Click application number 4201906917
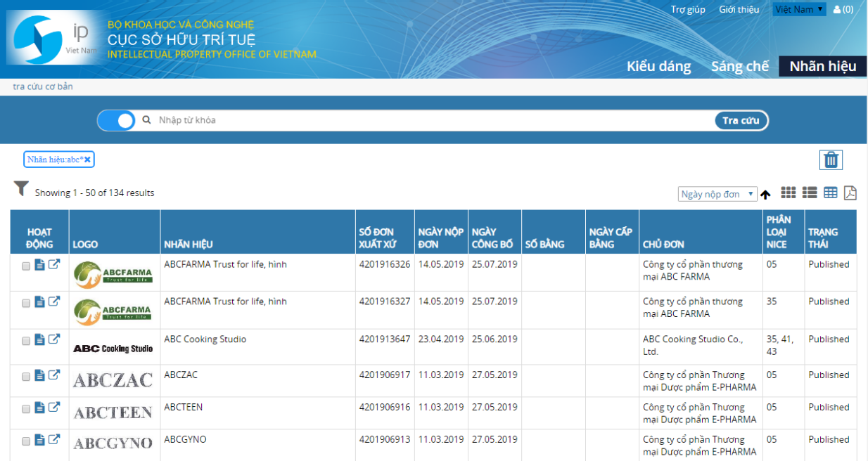Viewport: 868px width, 461px height. click(384, 375)
